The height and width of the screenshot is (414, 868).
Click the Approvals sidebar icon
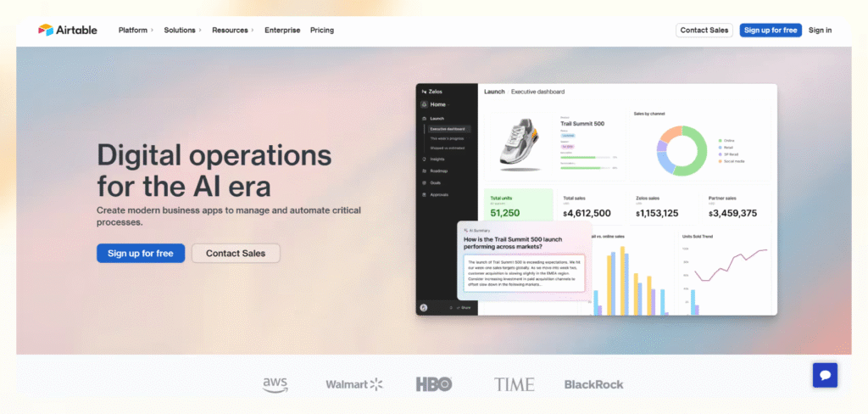tap(424, 194)
